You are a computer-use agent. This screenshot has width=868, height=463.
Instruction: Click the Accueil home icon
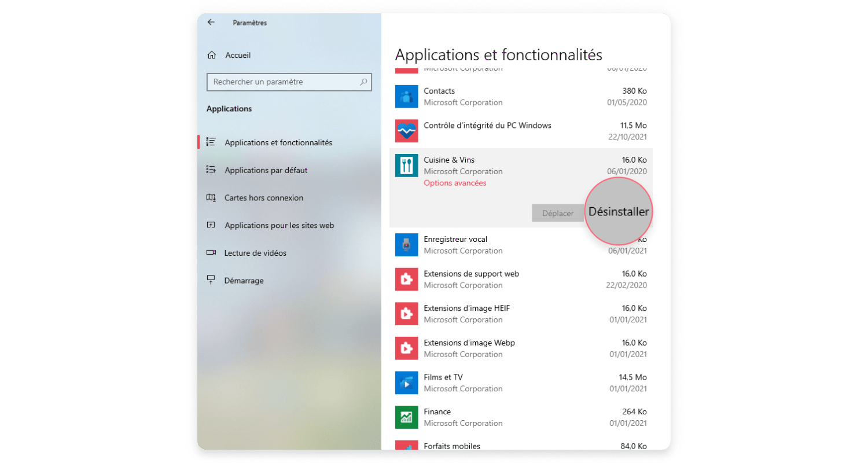[212, 54]
